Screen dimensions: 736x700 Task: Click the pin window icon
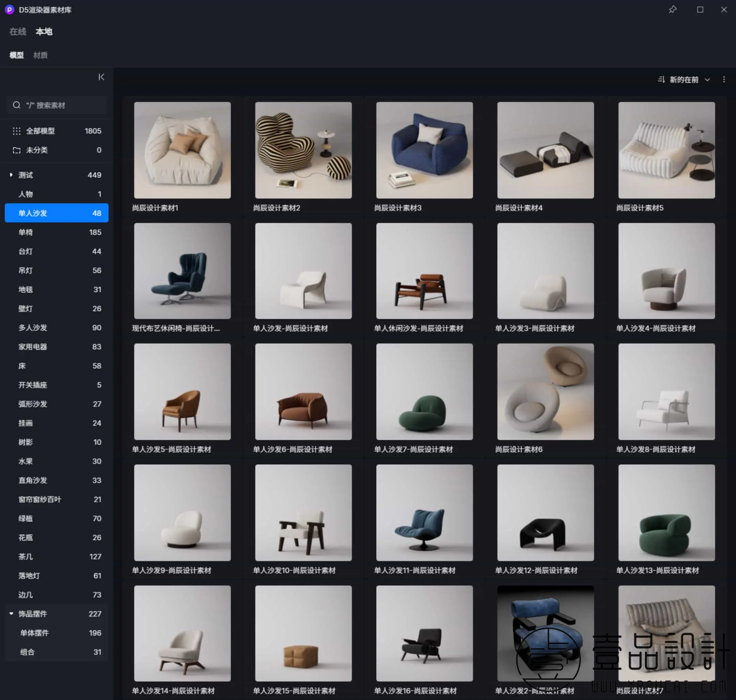pos(672,10)
